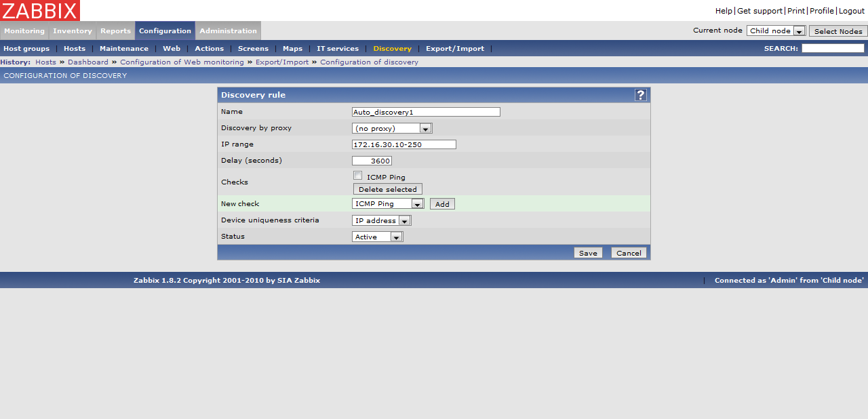The width and height of the screenshot is (868, 419).
Task: Click the ZABBIX logo
Action: click(40, 10)
